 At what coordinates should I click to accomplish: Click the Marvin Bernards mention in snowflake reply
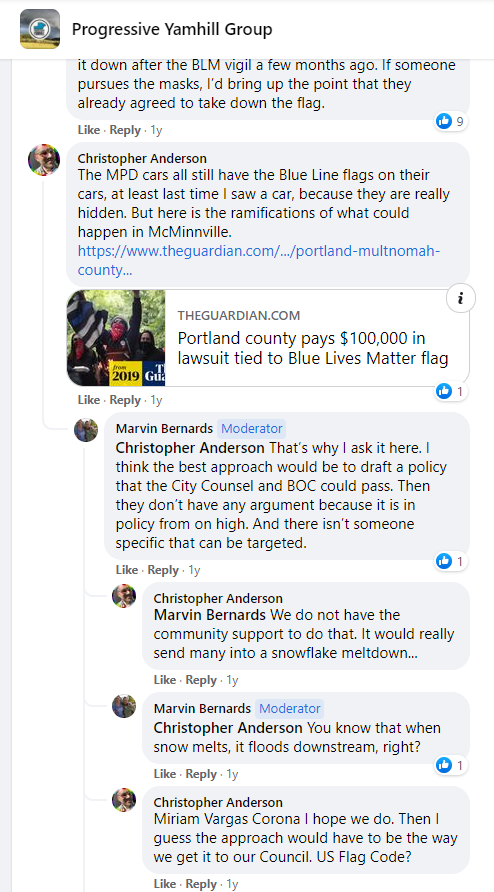tap(209, 615)
